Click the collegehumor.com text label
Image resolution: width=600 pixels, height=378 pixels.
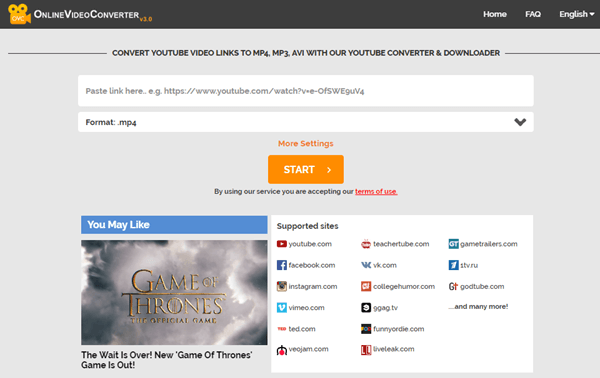[404, 286]
